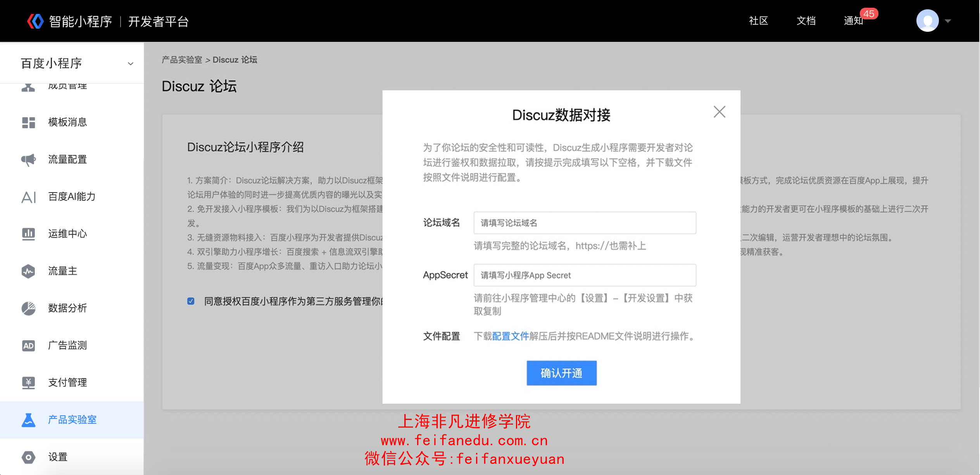Click the 文件配置 label
Viewport: 980px width, 475px height.
[x=442, y=336]
